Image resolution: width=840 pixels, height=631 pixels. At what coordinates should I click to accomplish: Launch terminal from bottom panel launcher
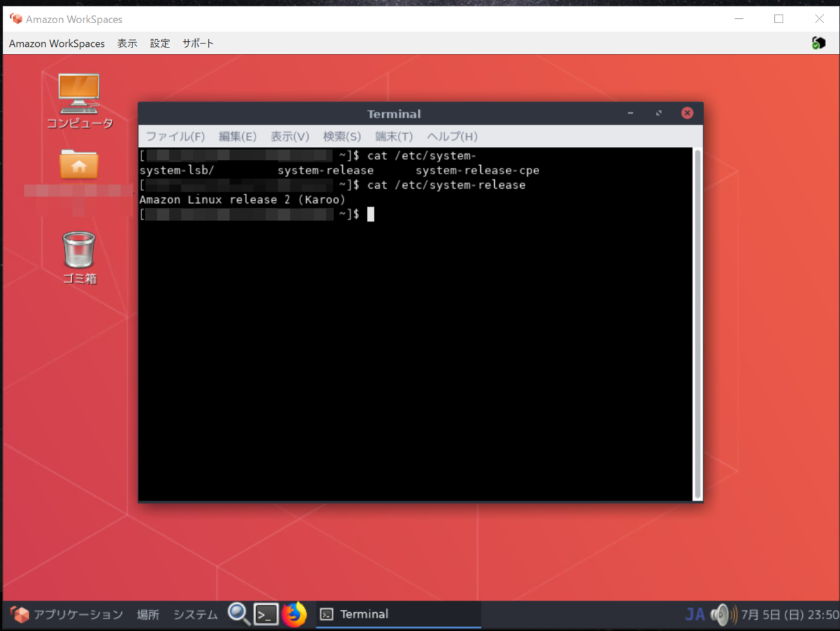tap(266, 614)
